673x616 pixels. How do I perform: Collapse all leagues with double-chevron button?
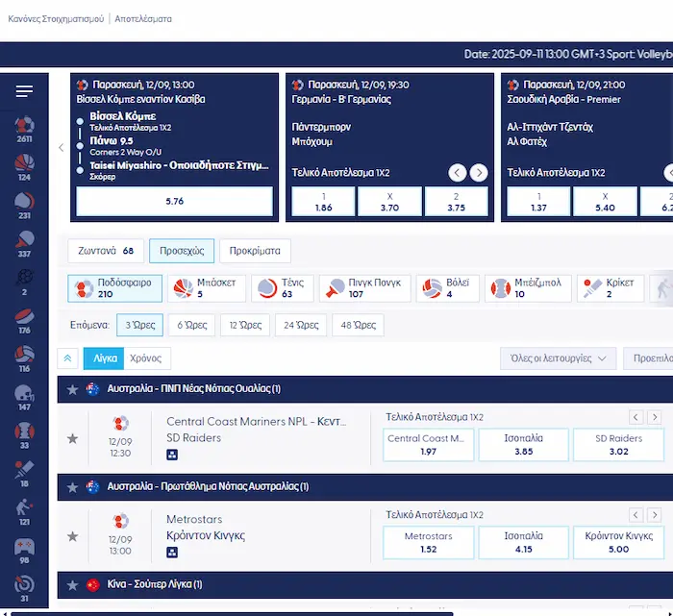coord(67,358)
